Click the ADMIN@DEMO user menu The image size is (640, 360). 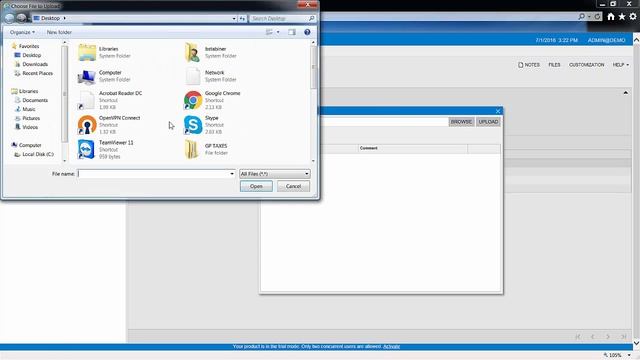pos(607,40)
